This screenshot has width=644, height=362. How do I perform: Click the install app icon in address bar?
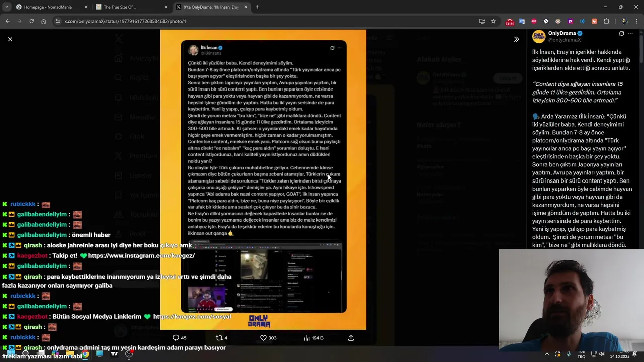tap(482, 21)
